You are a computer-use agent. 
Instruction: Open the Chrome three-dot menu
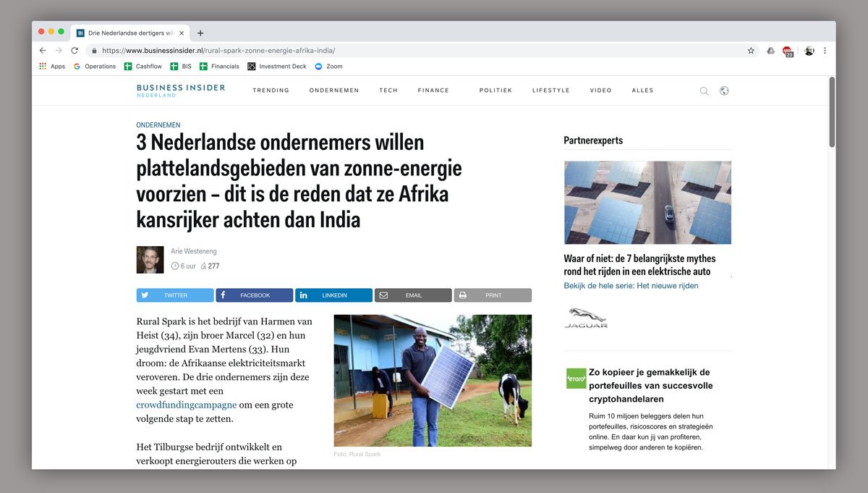click(x=825, y=51)
